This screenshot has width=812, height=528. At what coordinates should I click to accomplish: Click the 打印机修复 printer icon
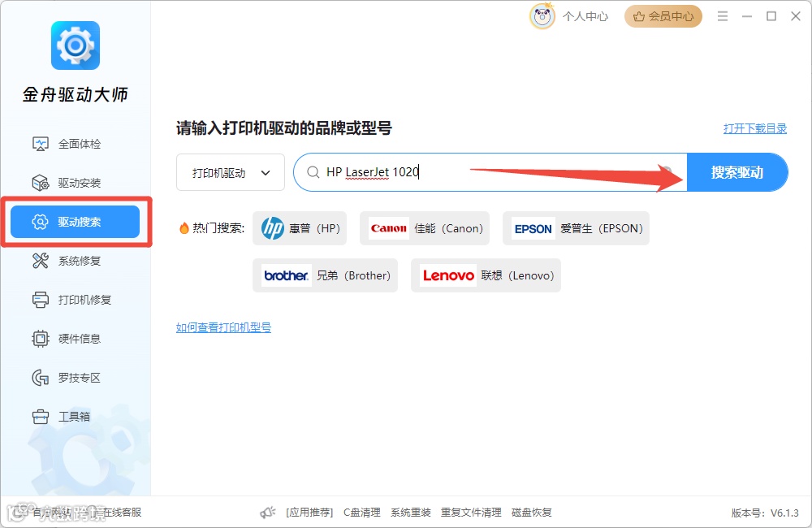pos(41,300)
